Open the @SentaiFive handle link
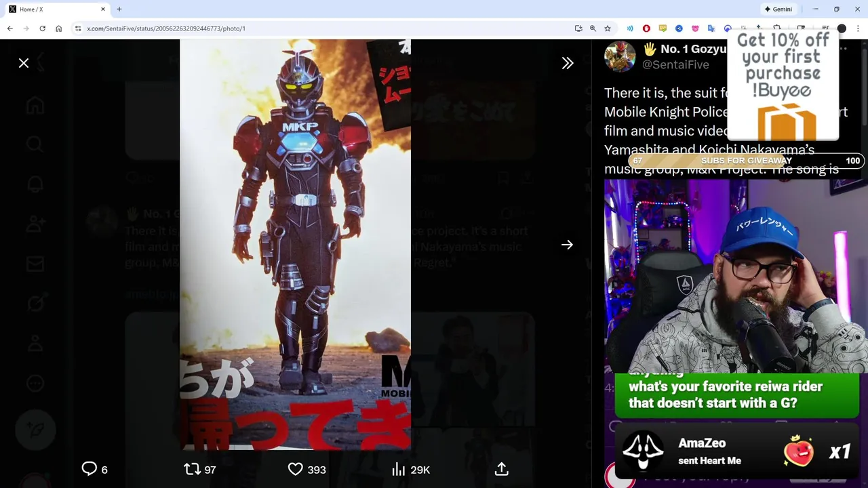Viewport: 868px width, 488px height. [675, 65]
